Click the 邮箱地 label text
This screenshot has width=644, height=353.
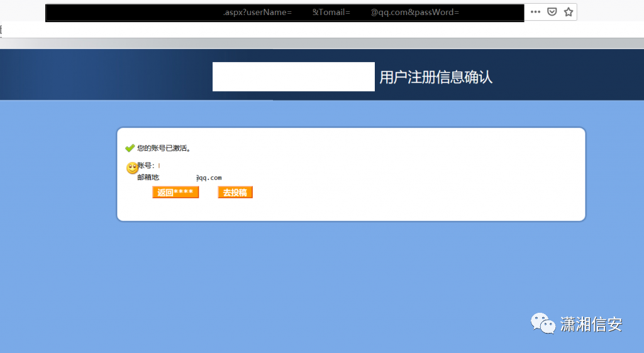click(148, 177)
